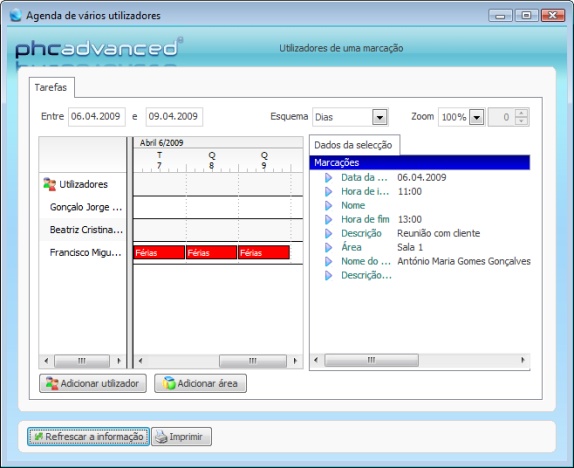Click the people icon on Adicionar utilizador
The width and height of the screenshot is (574, 468).
click(52, 383)
